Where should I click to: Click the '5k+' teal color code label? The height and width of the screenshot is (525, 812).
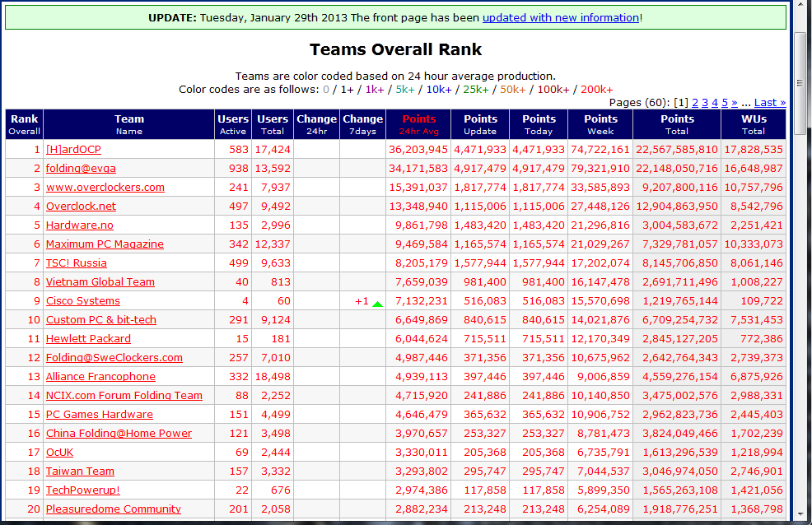[405, 90]
